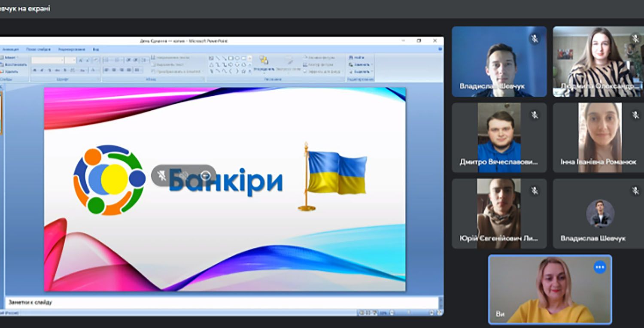The width and height of the screenshot is (644, 328).
Task: Toggle bold formatting
Action: 35,70
